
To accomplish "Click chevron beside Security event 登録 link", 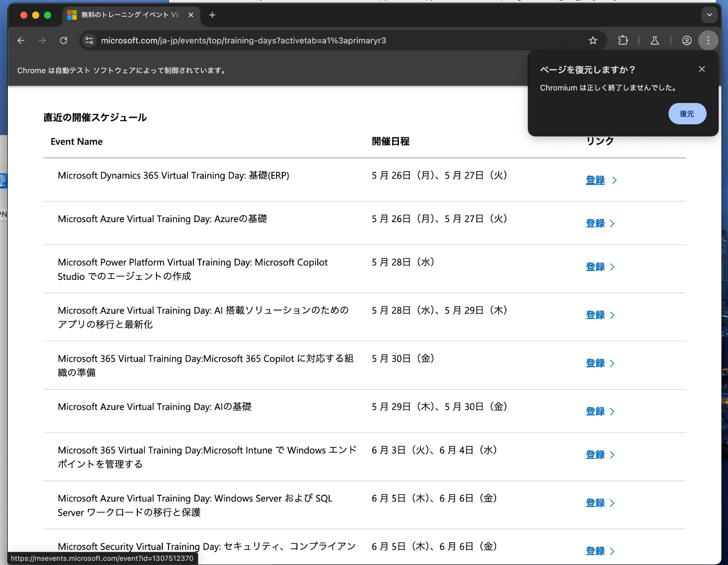I will coord(612,551).
